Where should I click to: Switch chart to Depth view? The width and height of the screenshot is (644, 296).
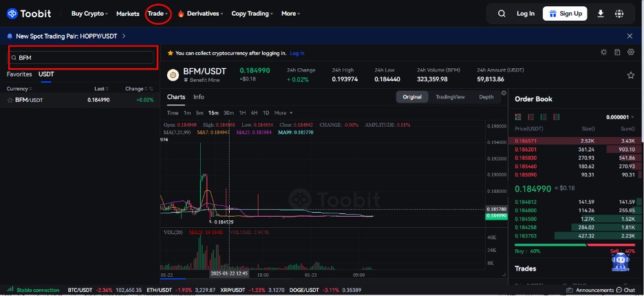tap(486, 97)
